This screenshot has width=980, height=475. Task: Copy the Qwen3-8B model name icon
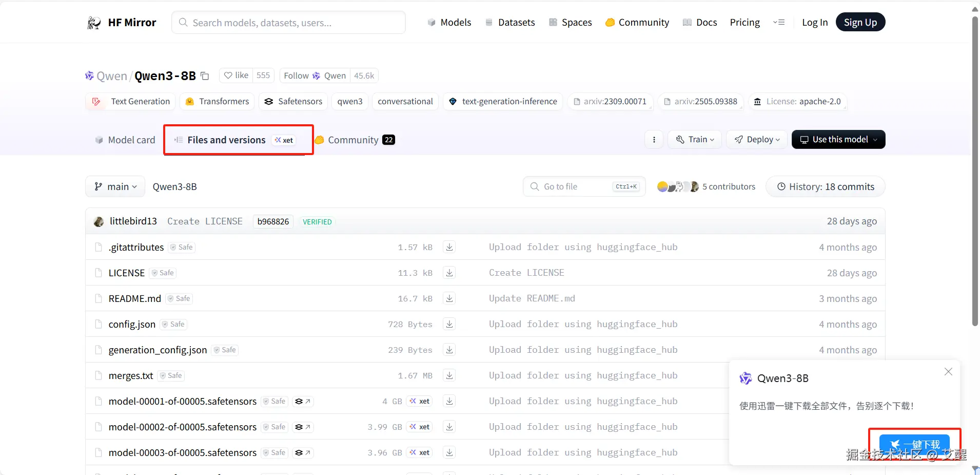(205, 76)
